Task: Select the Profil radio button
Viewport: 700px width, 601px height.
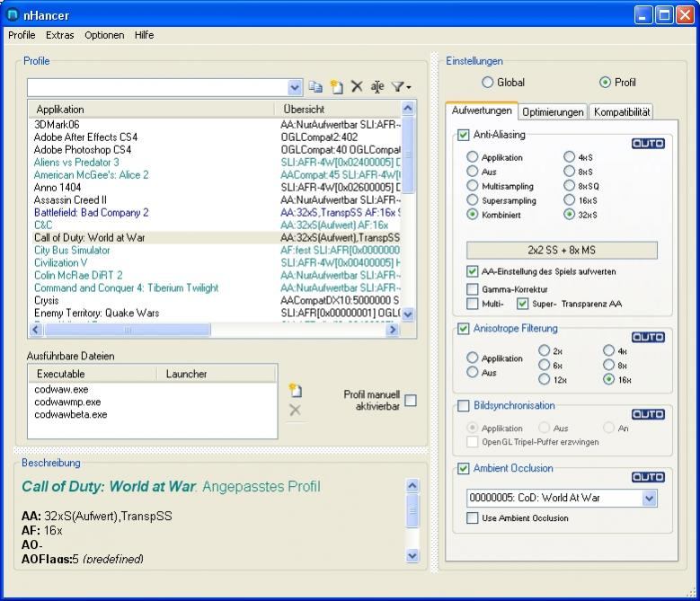Action: (605, 82)
